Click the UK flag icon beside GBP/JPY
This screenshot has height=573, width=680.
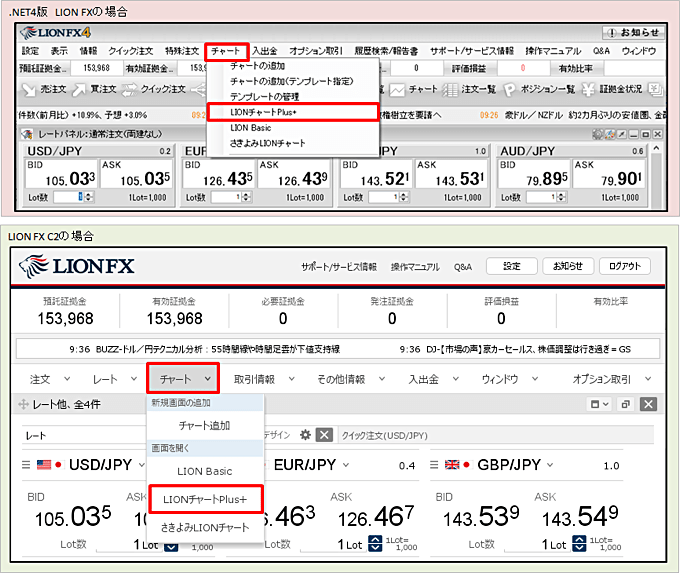click(x=452, y=465)
